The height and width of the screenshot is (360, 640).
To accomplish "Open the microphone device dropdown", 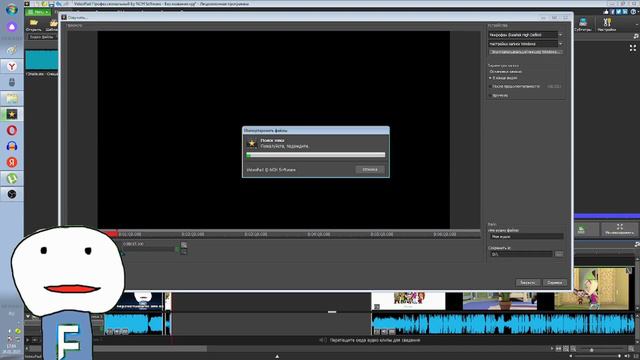I will pyautogui.click(x=526, y=35).
